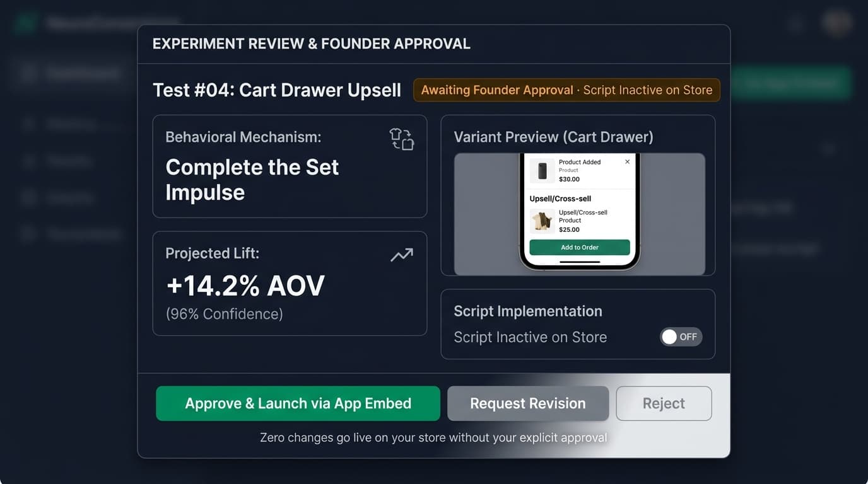
Task: Select the "Complete the Set Impulse" text
Action: point(252,180)
